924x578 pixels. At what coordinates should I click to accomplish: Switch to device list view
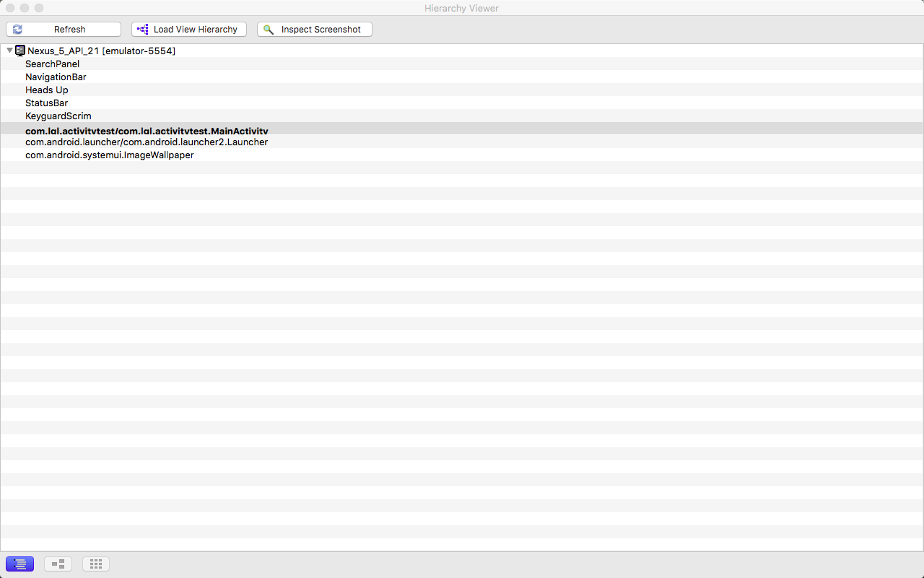[x=19, y=564]
